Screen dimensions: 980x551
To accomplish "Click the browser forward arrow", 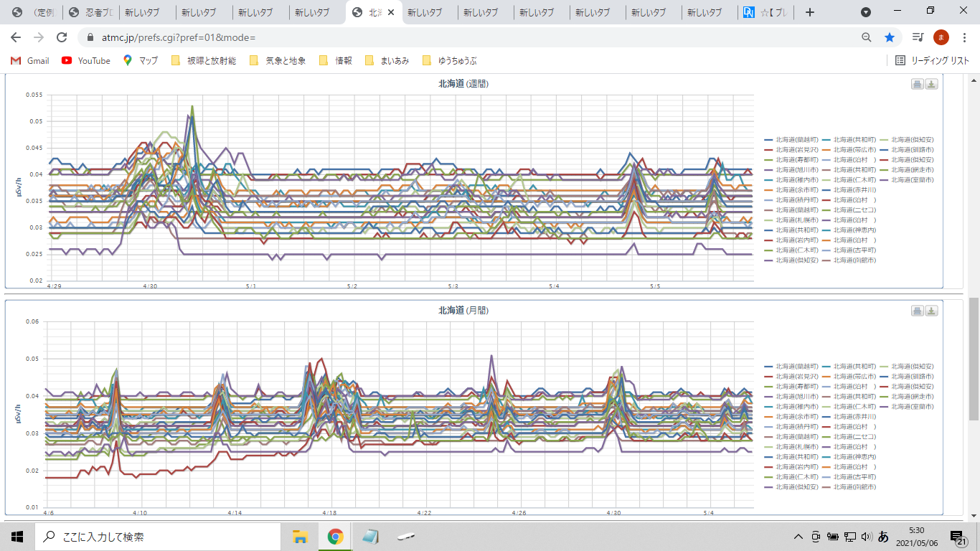I will click(x=39, y=37).
